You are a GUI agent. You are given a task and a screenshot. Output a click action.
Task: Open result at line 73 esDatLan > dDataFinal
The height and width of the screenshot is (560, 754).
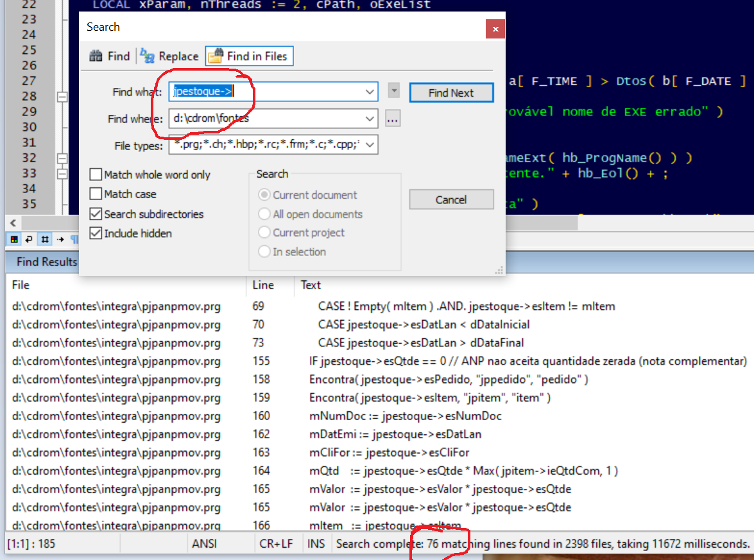pyautogui.click(x=379, y=343)
